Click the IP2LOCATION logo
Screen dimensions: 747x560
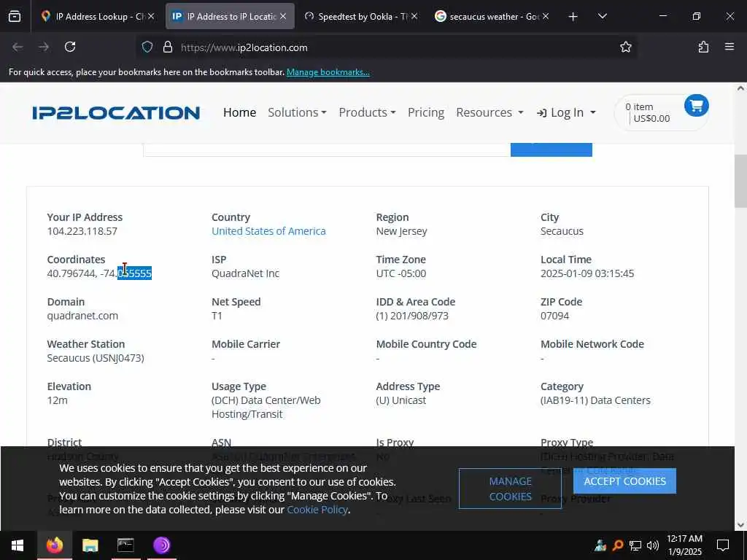116,113
